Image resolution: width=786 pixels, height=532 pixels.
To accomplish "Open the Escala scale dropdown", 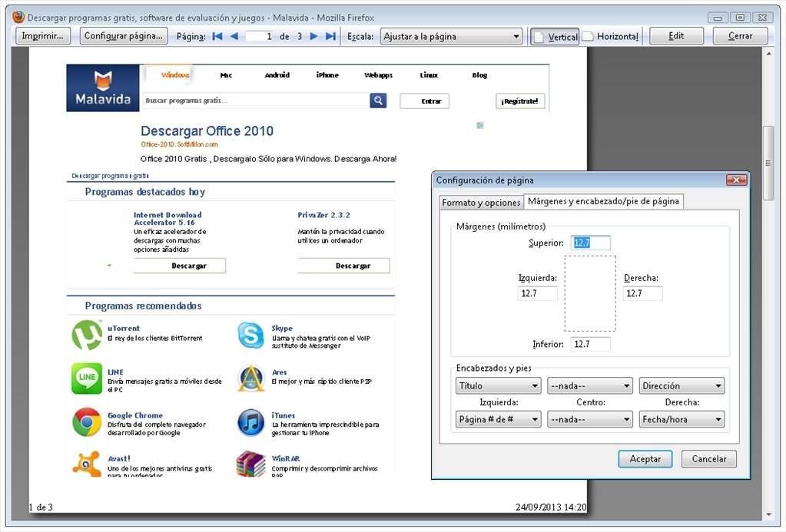I will 451,37.
